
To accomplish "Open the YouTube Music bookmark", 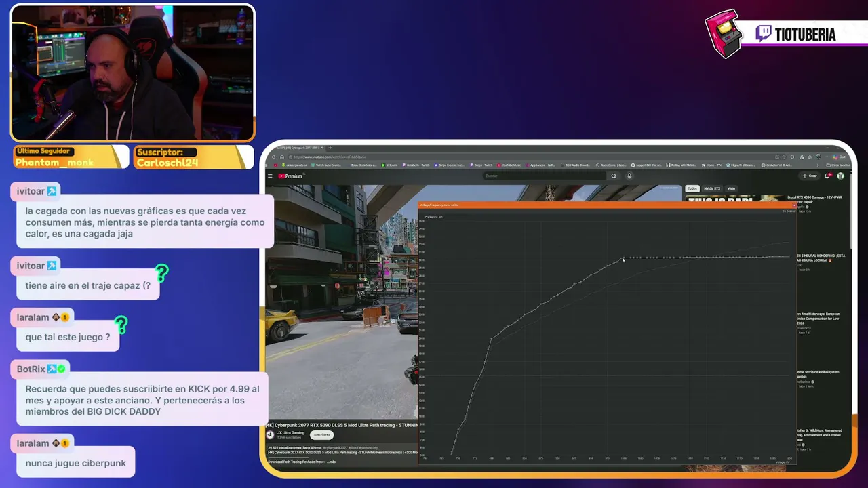I will (x=509, y=165).
